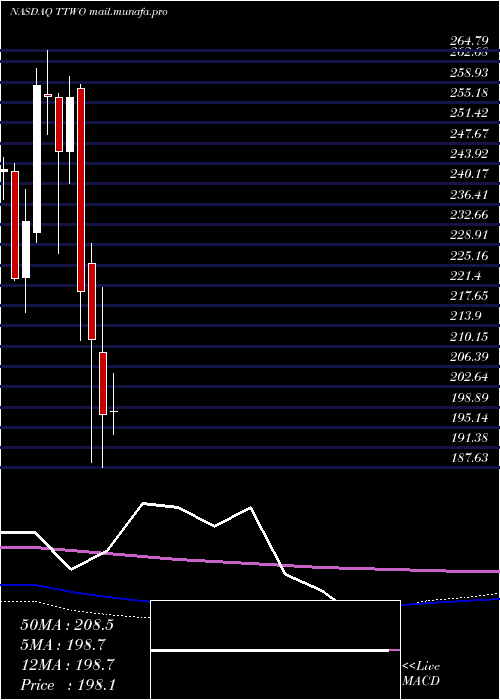Select the 195.14 price axis label
Image resolution: width=500 pixels, height=700 pixels.
pyautogui.click(x=469, y=418)
